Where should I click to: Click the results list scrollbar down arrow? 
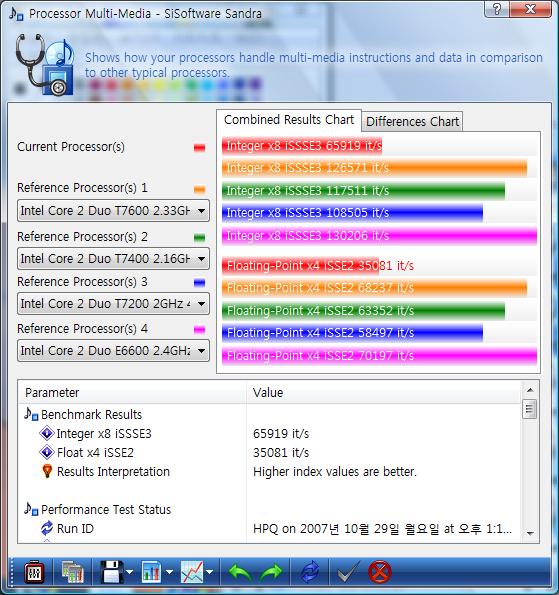tap(530, 534)
